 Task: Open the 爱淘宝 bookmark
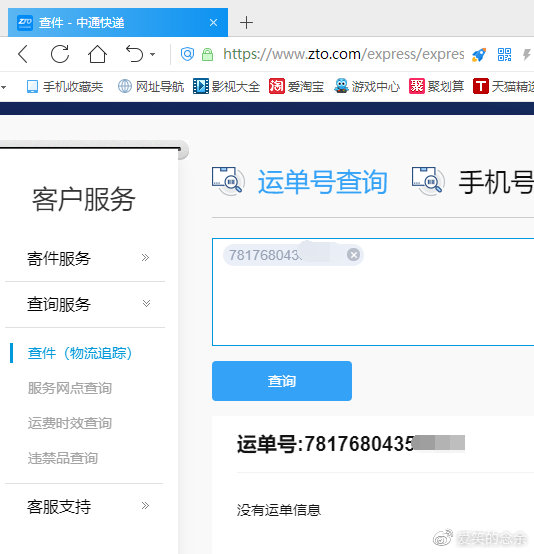tap(297, 87)
